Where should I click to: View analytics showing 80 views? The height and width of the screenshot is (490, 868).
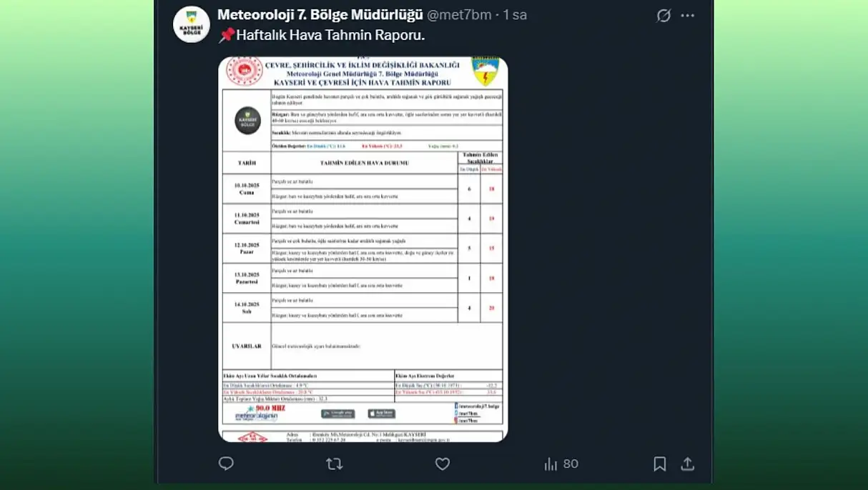tap(561, 464)
